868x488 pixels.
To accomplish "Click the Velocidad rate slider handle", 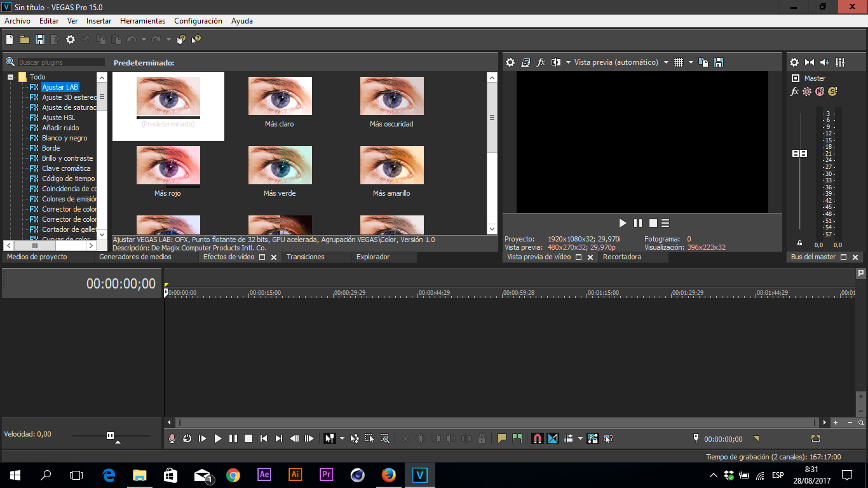I will [x=111, y=435].
